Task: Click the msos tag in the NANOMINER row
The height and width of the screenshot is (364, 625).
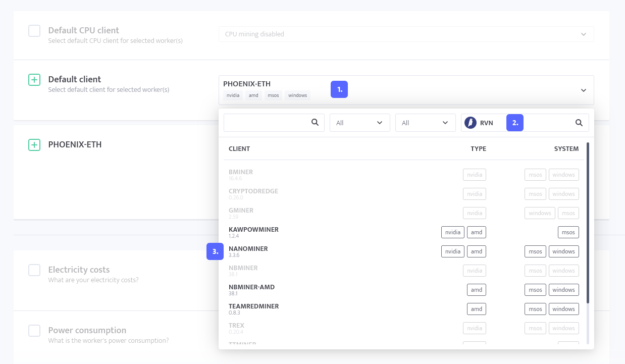Action: coord(536,251)
